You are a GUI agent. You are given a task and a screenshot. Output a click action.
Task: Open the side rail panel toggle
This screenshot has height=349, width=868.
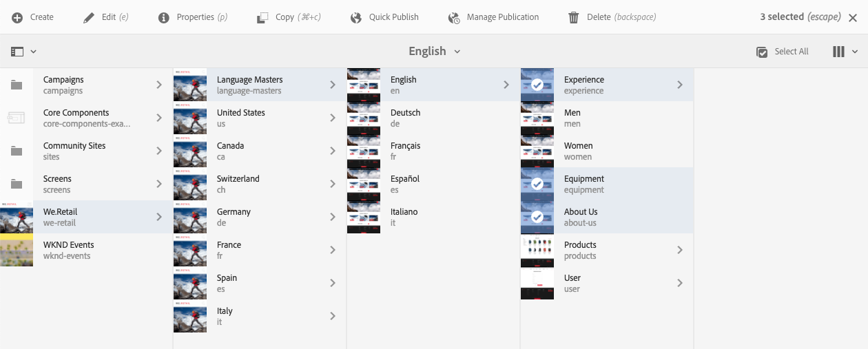(23, 52)
